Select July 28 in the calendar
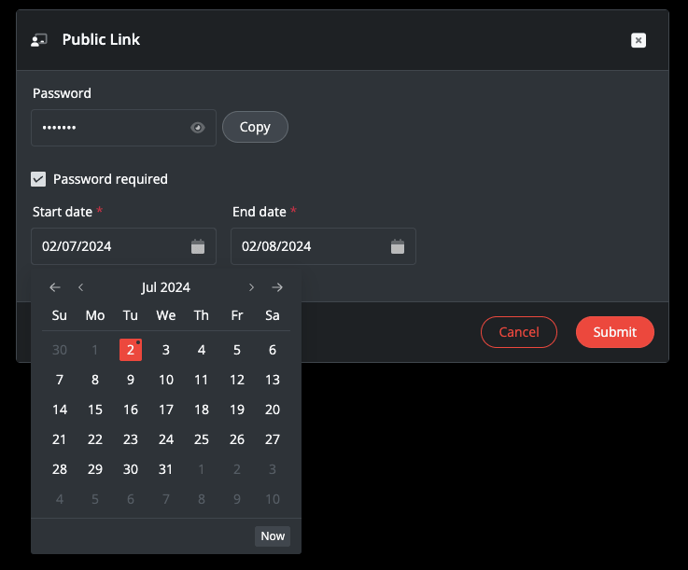Viewport: 688px width, 570px height. pyautogui.click(x=60, y=469)
